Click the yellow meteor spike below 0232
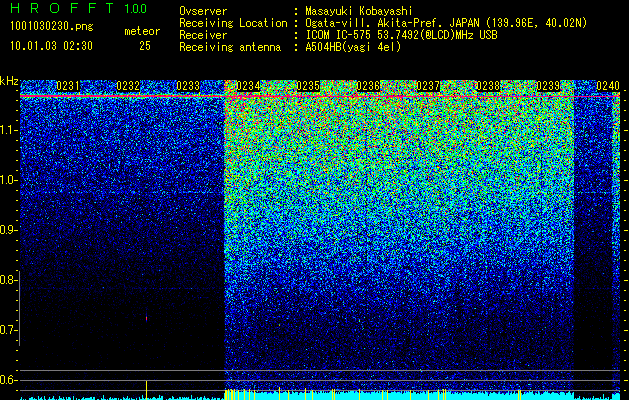Viewport: 629px width, 400px height. point(146,390)
